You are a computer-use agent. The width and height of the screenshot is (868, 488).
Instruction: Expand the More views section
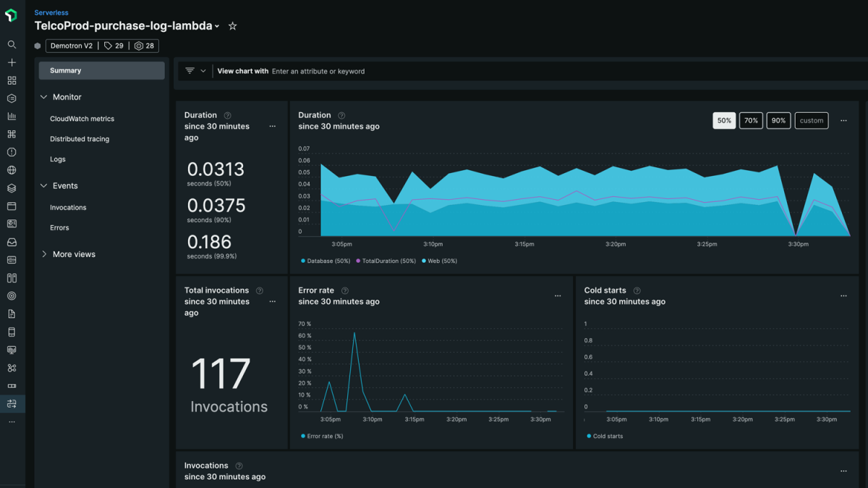44,254
